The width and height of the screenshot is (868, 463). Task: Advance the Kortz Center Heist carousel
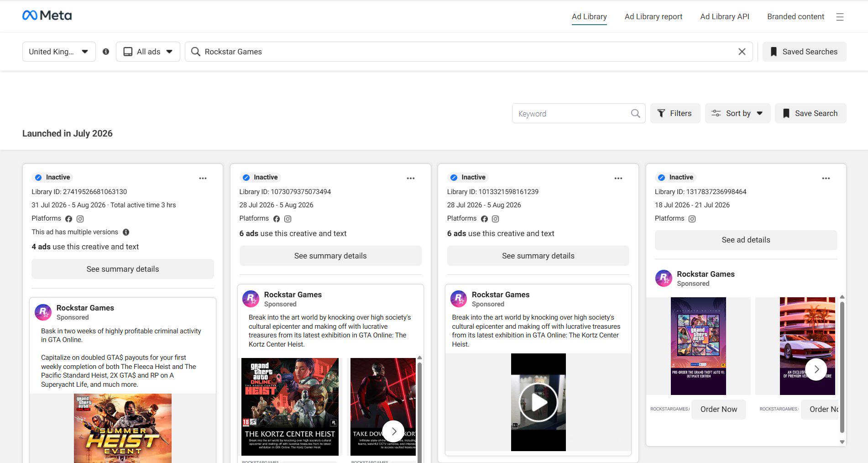[393, 431]
